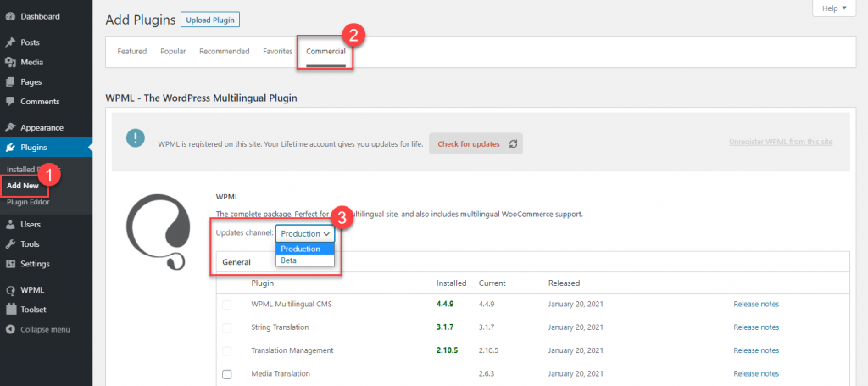Click the Check for updates button
The height and width of the screenshot is (386, 868).
tap(476, 143)
